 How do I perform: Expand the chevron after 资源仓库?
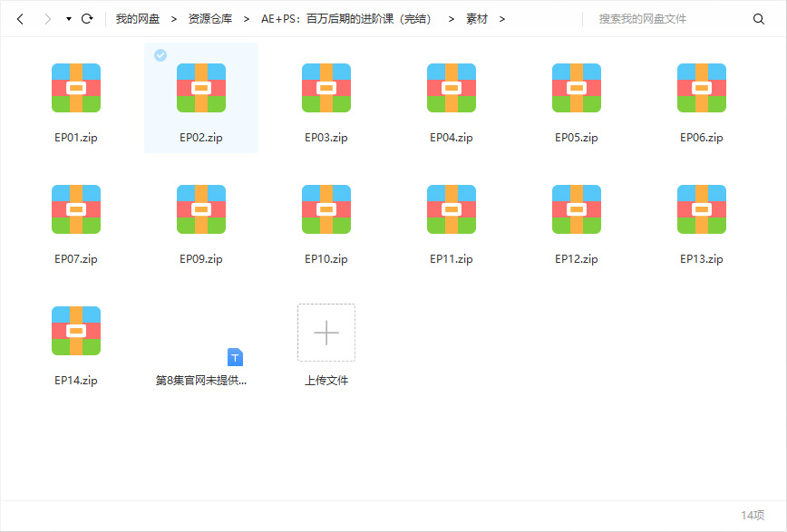click(x=247, y=19)
